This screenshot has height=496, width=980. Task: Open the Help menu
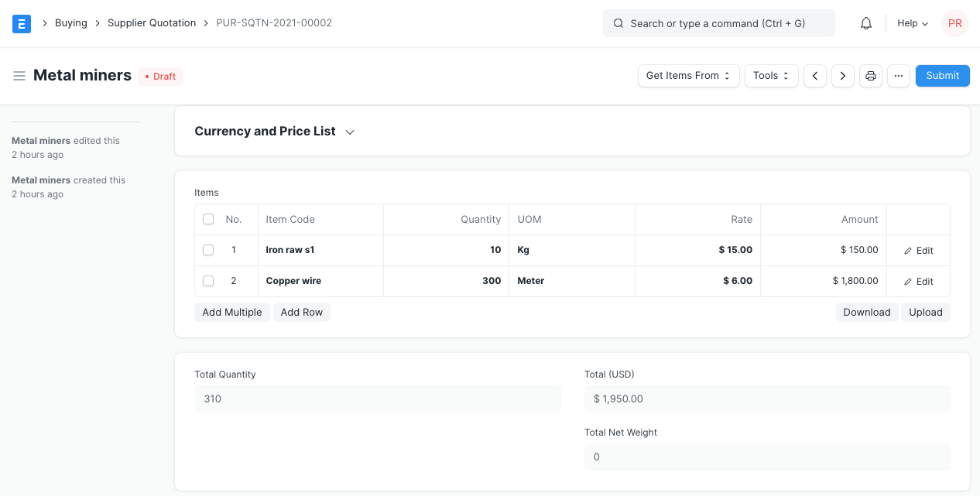[x=912, y=23]
